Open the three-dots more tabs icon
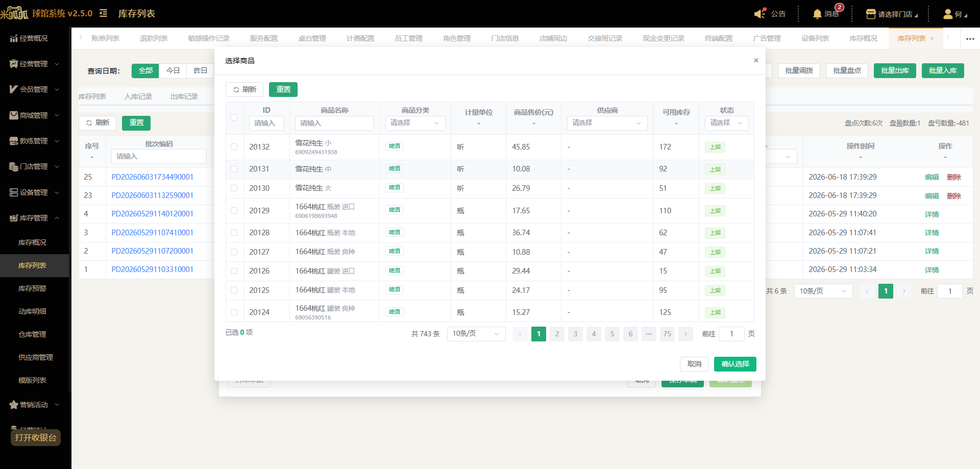The image size is (980, 469). pos(970,39)
